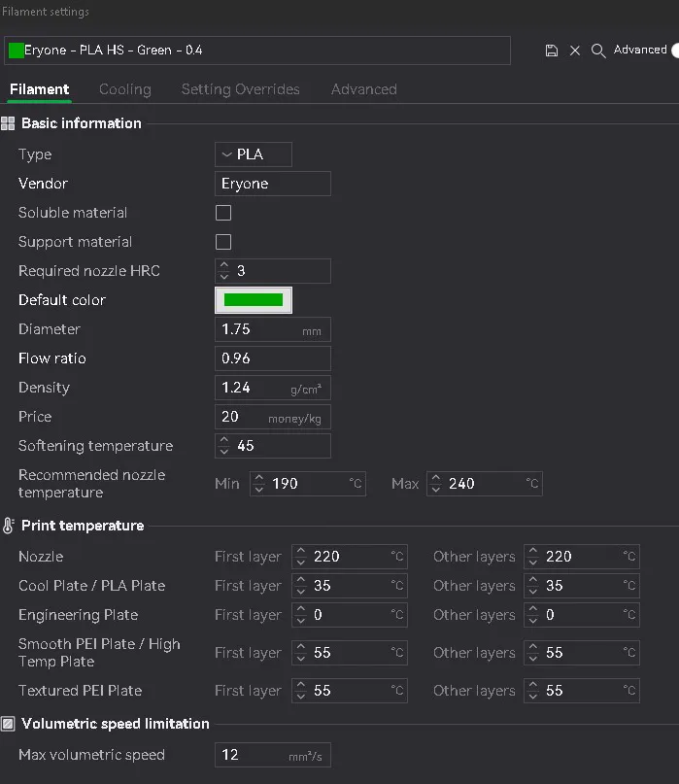The image size is (679, 784).
Task: Open the settings search magnifier icon
Action: click(x=598, y=51)
